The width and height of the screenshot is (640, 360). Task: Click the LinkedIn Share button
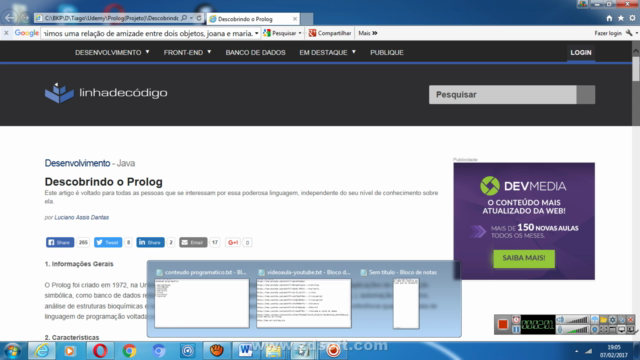pos(150,242)
